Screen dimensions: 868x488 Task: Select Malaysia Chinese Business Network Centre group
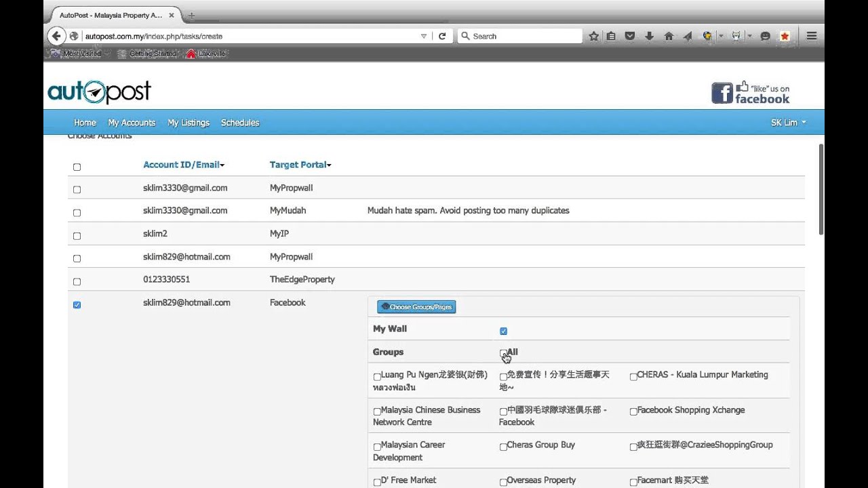(377, 411)
